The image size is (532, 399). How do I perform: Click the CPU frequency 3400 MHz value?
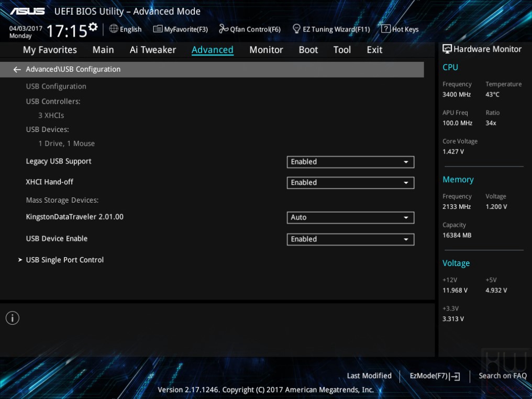(457, 95)
